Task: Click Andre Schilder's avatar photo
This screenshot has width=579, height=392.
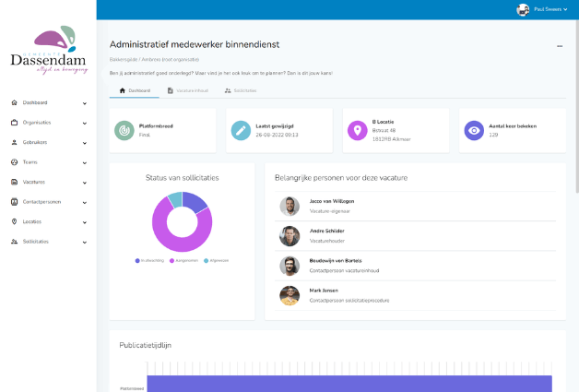Action: click(x=289, y=235)
